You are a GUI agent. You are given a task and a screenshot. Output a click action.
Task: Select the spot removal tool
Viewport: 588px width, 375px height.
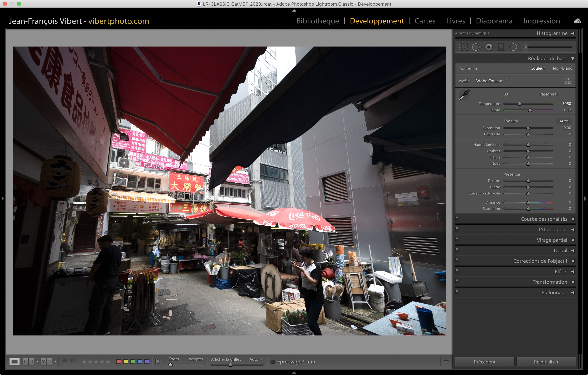pos(476,47)
